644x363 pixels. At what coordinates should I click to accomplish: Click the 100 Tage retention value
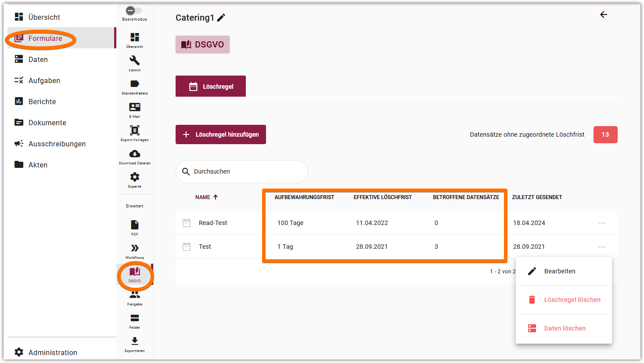(290, 223)
